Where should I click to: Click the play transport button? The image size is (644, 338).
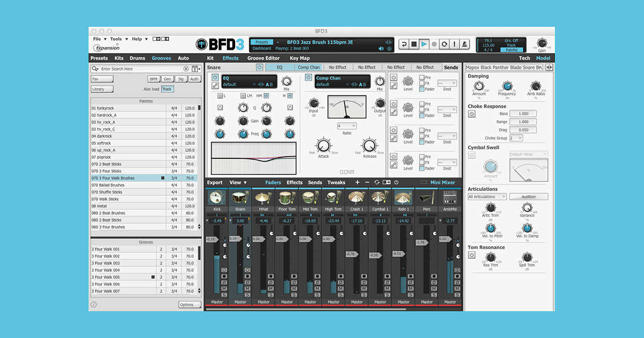[x=424, y=44]
